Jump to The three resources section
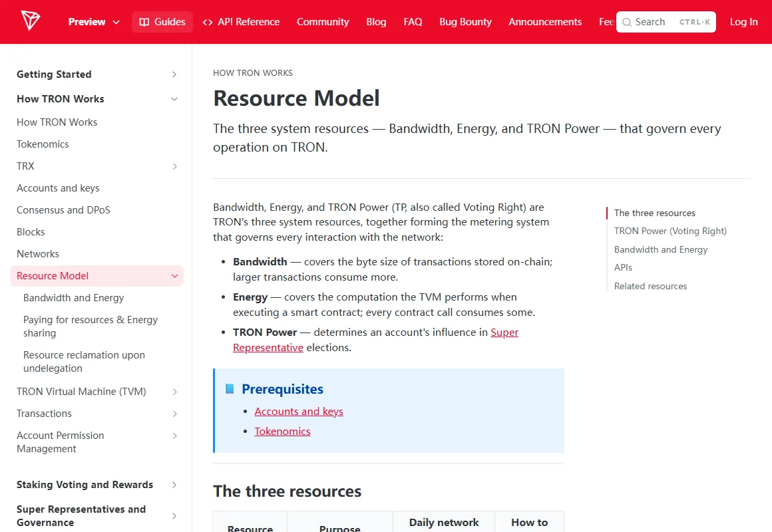The width and height of the screenshot is (772, 532). 654,213
